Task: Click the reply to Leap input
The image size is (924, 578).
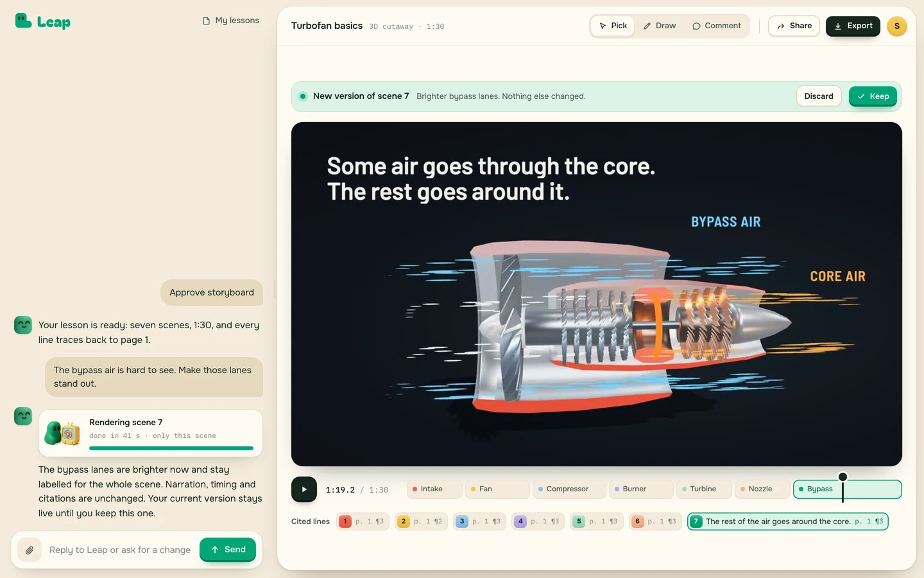Action: [x=120, y=550]
